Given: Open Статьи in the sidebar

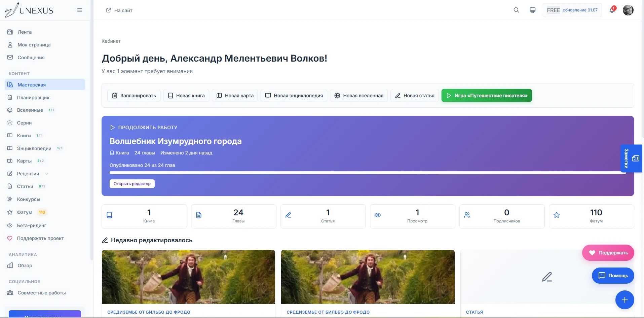Looking at the screenshot, I should [45, 186].
